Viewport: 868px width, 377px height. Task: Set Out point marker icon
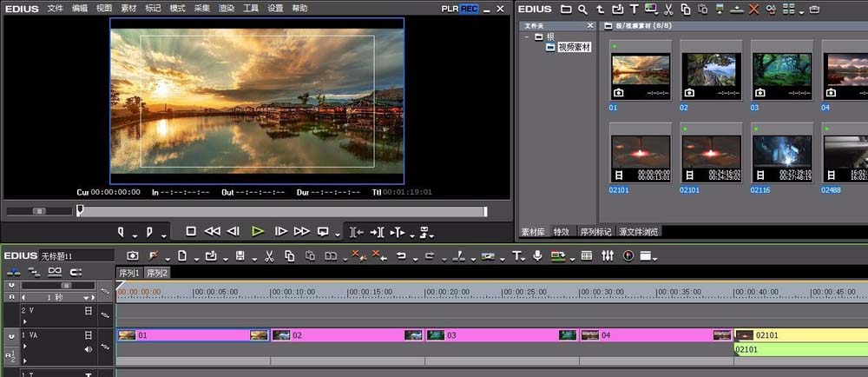point(149,231)
